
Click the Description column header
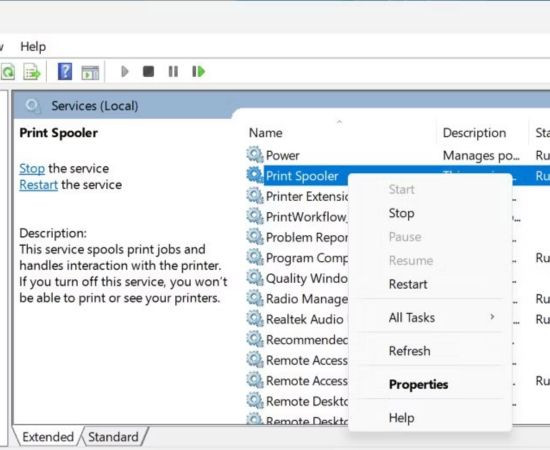(474, 133)
